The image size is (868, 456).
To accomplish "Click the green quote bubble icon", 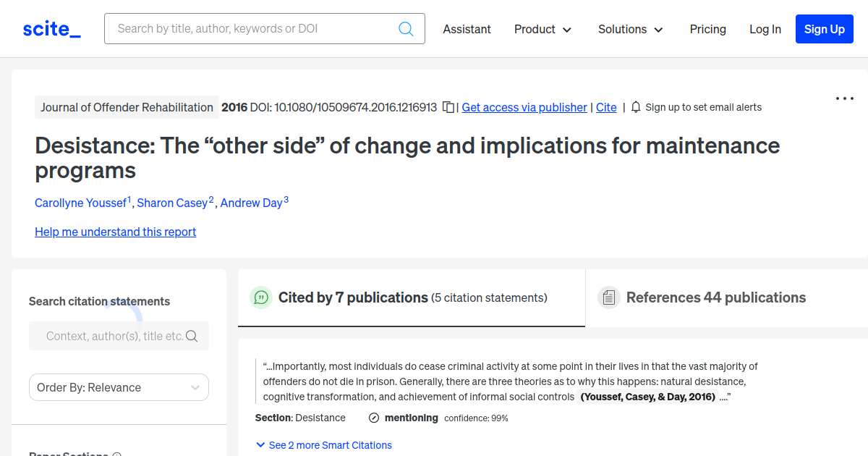I will coord(260,297).
